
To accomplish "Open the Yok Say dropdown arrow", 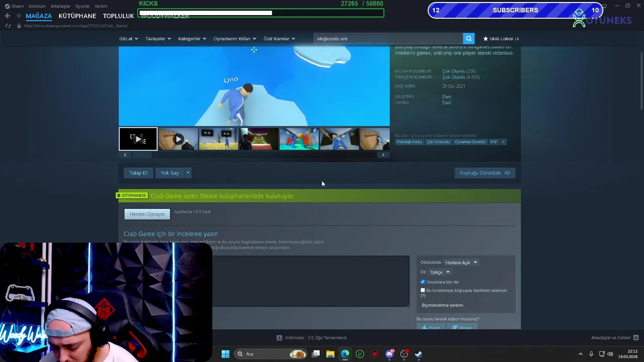I will click(x=188, y=173).
